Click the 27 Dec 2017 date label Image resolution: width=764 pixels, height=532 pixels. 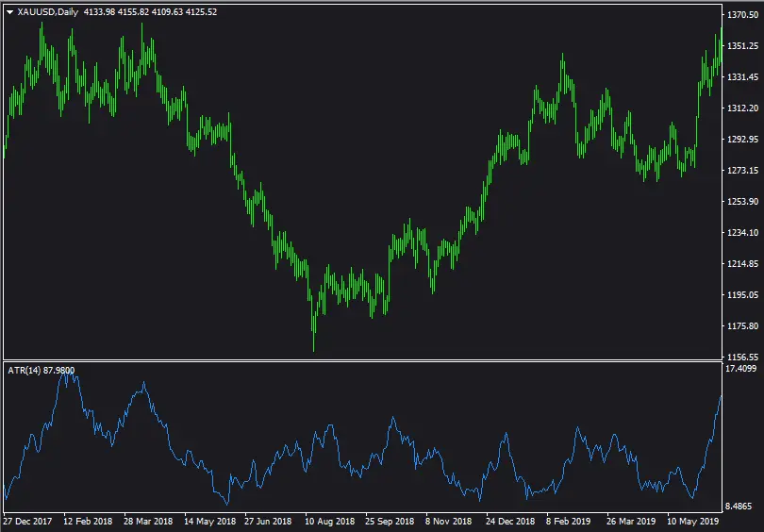pyautogui.click(x=27, y=522)
